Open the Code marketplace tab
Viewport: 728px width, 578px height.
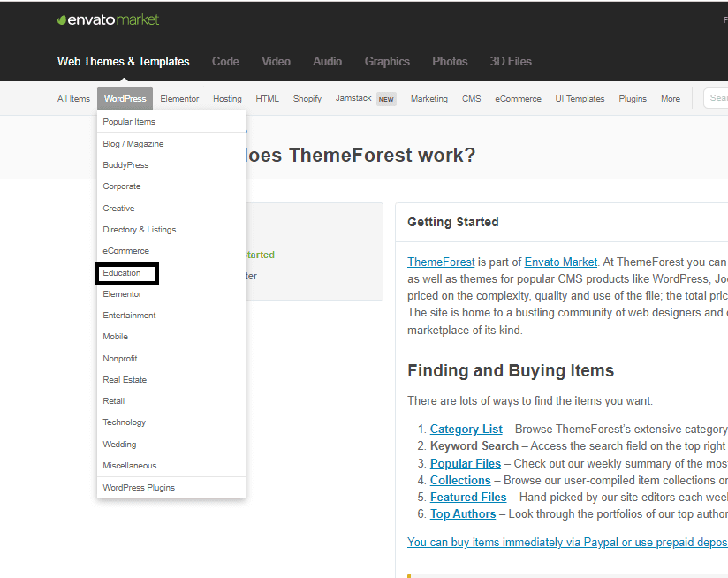pyautogui.click(x=225, y=61)
